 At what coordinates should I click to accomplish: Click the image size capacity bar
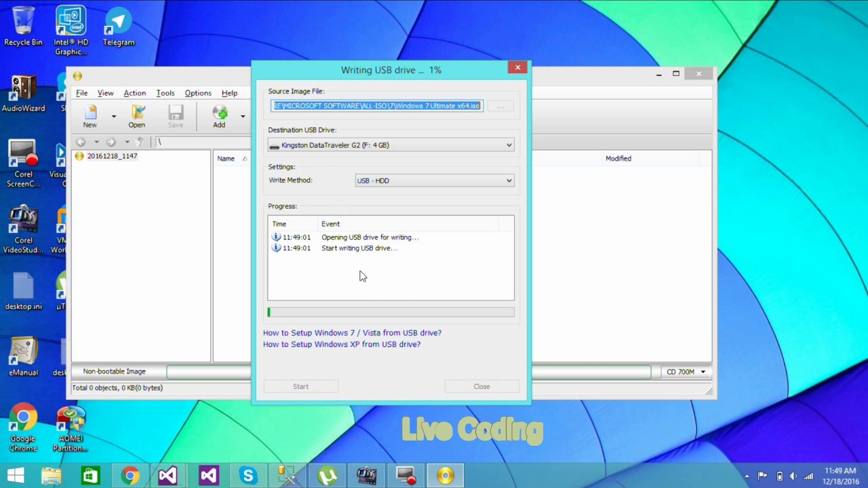tap(409, 372)
